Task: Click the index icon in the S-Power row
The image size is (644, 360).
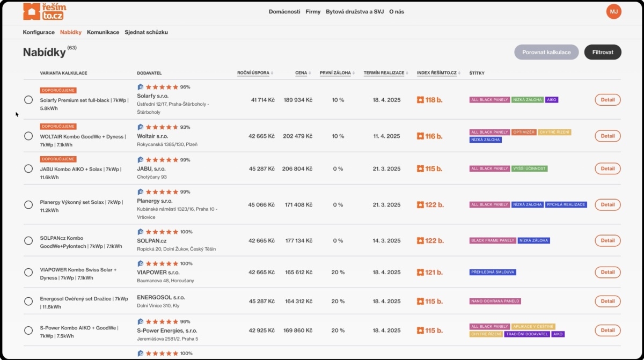Action: [x=420, y=330]
